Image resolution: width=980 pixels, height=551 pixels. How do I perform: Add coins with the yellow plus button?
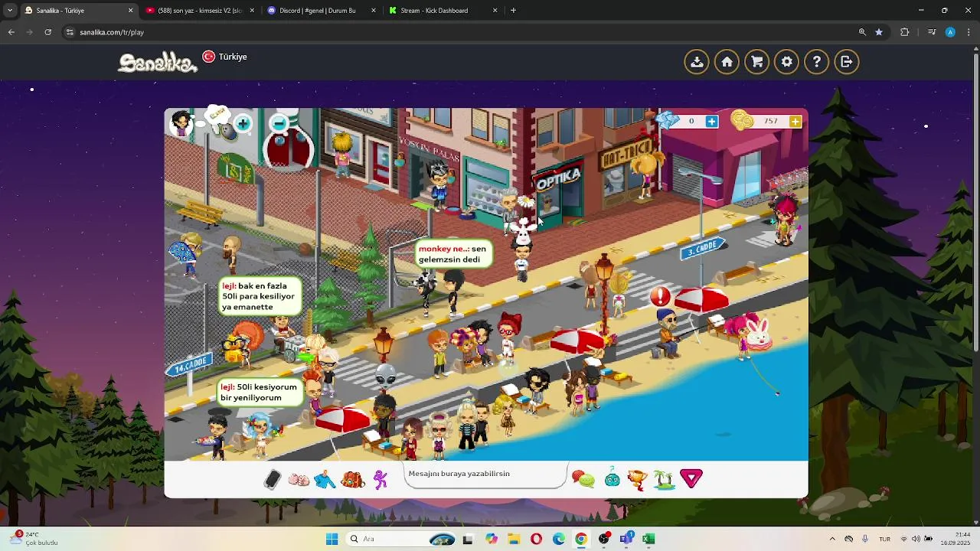point(795,121)
